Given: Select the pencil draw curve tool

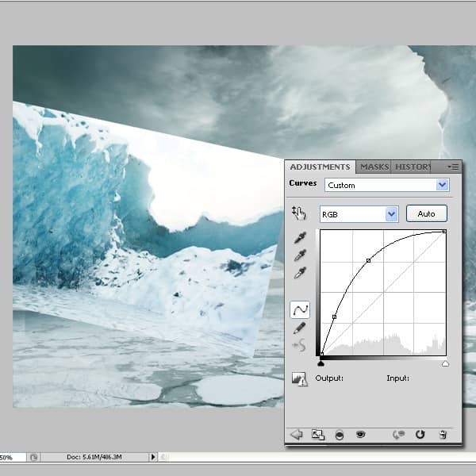Looking at the screenshot, I should [299, 328].
